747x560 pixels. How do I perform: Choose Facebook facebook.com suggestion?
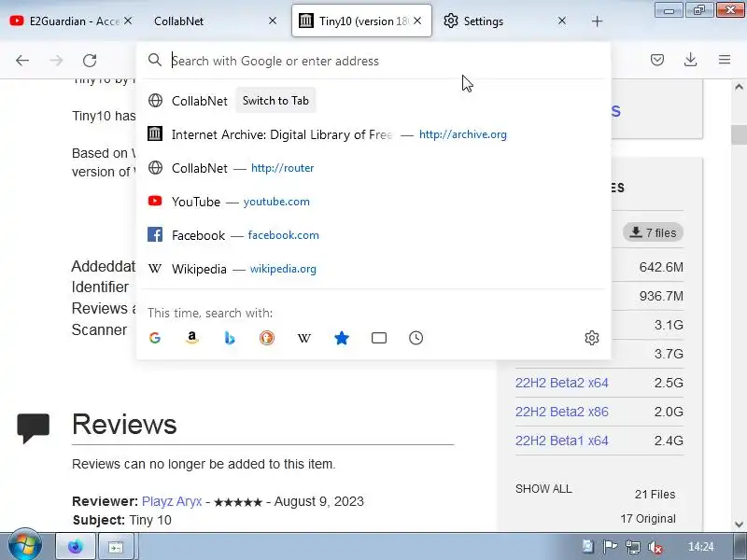373,235
